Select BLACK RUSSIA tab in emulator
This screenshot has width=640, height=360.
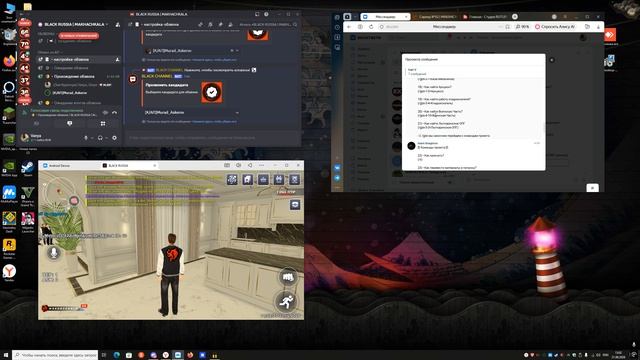coord(129,165)
